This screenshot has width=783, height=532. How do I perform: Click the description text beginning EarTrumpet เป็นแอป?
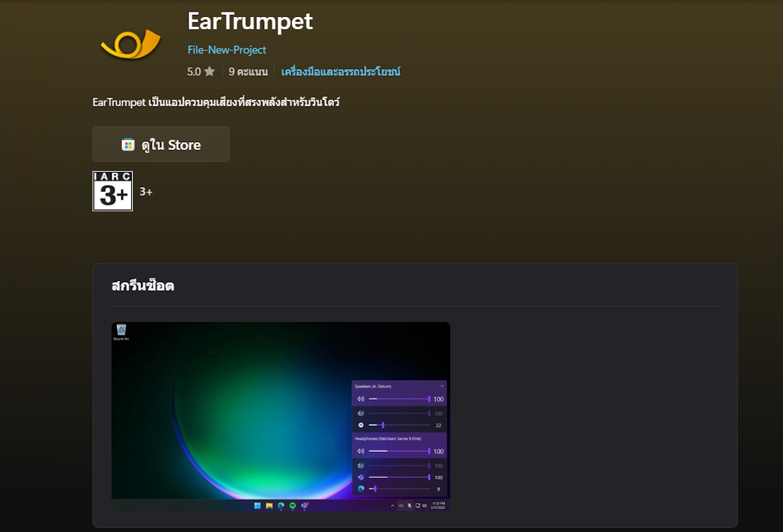(x=217, y=102)
